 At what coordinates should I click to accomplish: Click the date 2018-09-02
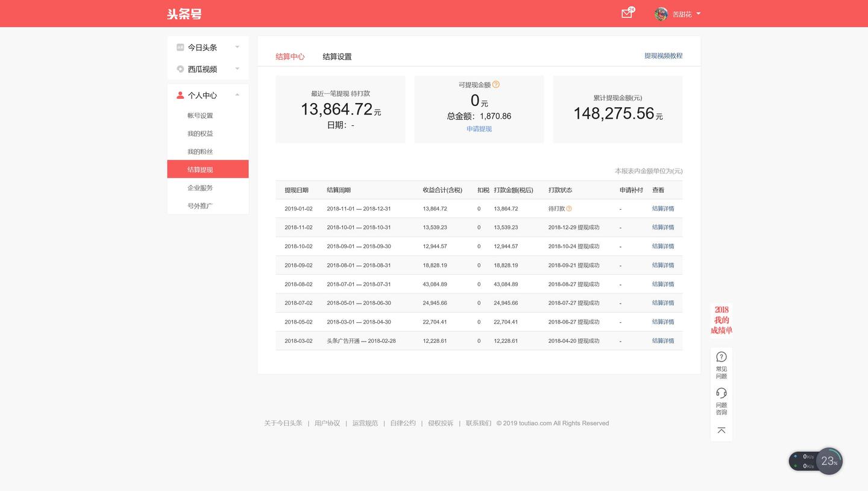(298, 265)
